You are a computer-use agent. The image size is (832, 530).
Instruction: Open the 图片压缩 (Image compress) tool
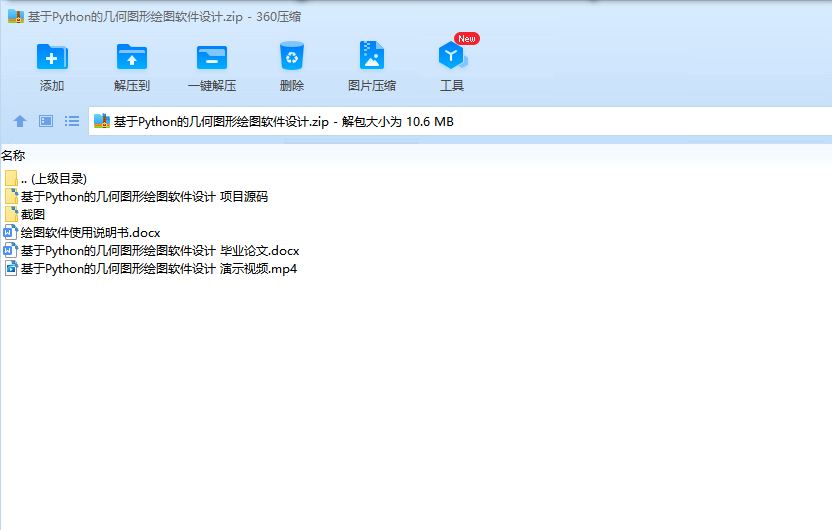371,55
